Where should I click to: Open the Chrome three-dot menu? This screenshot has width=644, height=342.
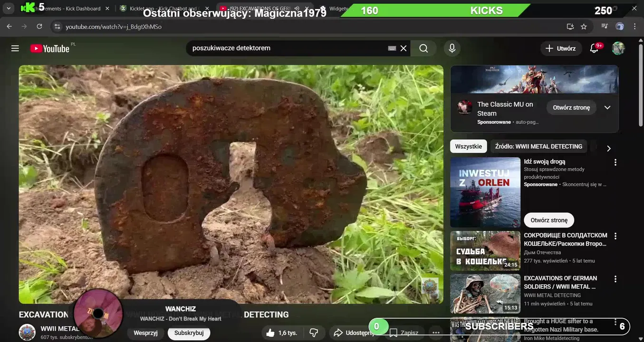point(634,27)
